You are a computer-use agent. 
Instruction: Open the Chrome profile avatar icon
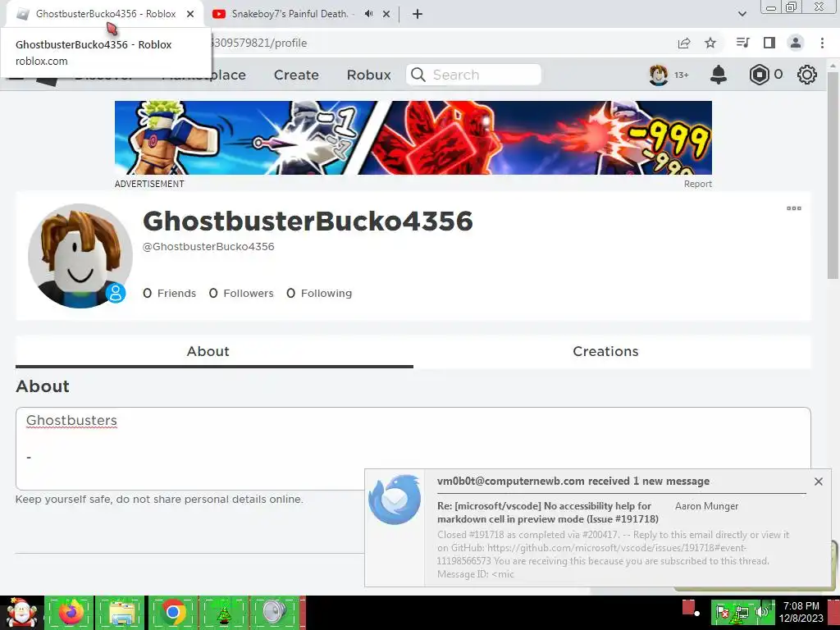point(796,43)
